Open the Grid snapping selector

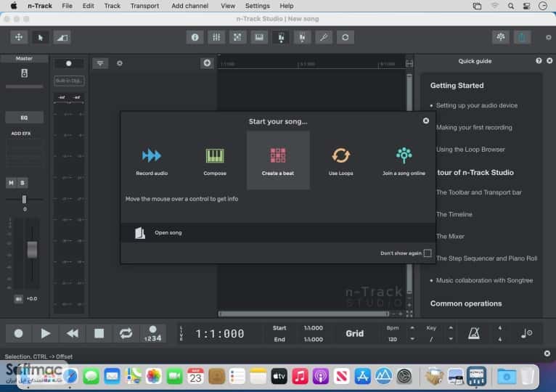(x=355, y=333)
